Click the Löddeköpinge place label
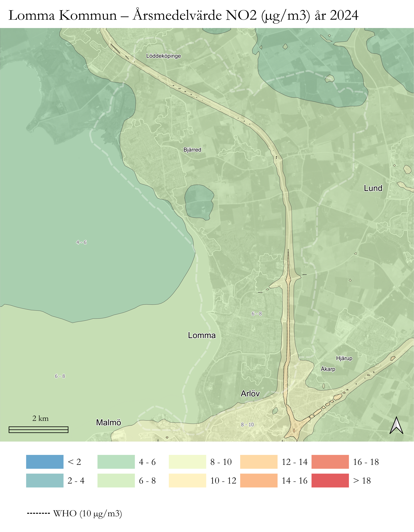 [x=163, y=56]
